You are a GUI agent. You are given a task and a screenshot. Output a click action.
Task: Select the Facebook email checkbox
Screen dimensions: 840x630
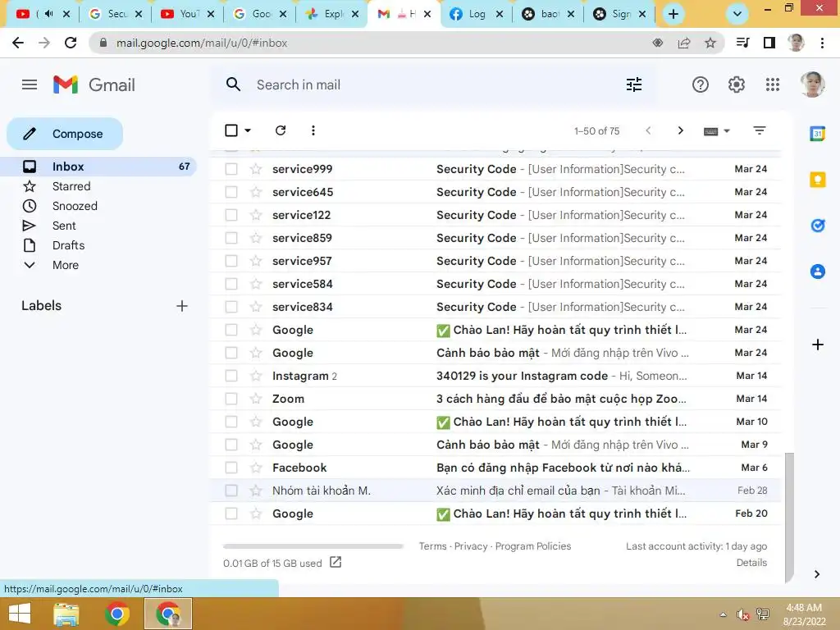(231, 468)
